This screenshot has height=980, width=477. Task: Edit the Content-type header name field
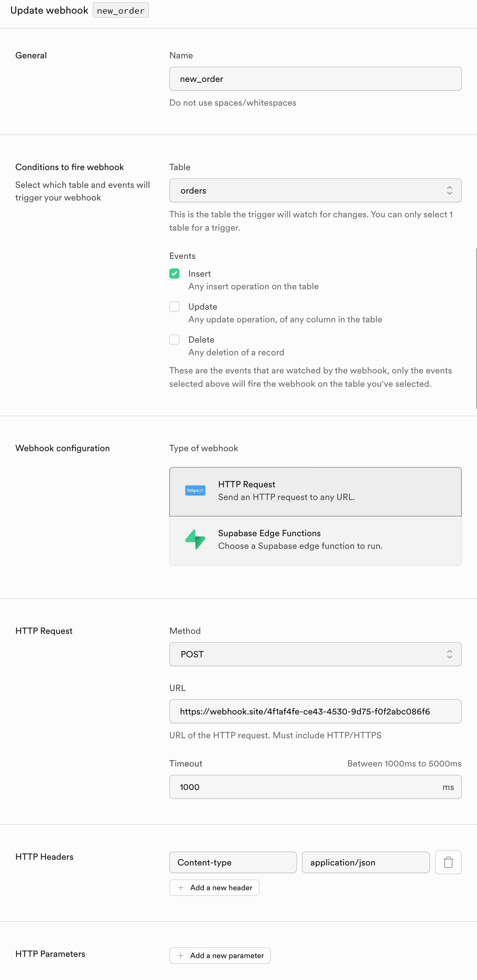click(233, 862)
